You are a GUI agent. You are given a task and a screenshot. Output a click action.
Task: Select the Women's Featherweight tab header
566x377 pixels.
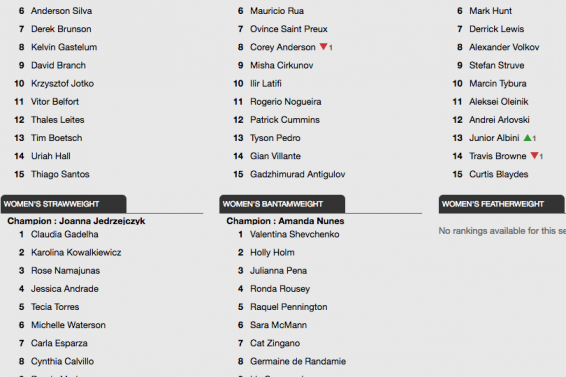[502, 204]
